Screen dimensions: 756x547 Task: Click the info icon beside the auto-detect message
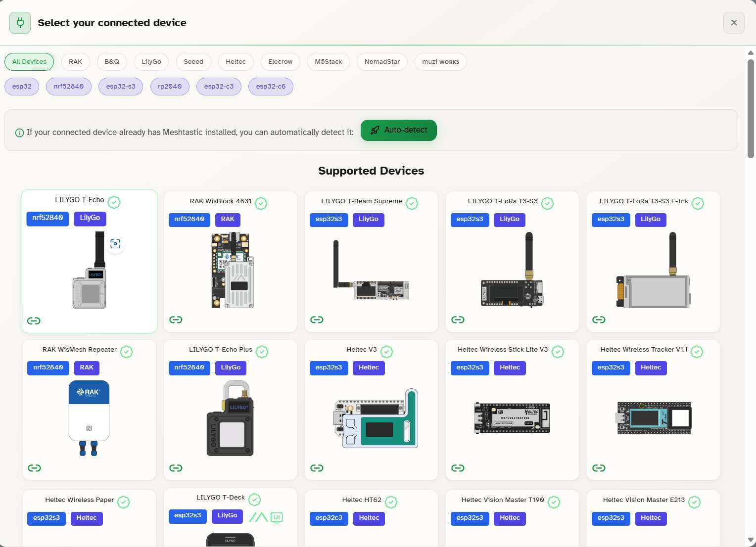19,133
